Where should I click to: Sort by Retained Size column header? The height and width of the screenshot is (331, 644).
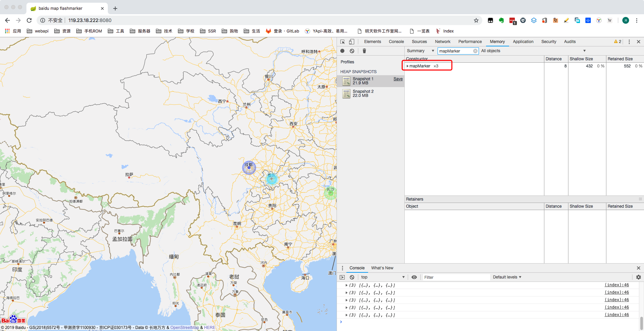point(625,59)
